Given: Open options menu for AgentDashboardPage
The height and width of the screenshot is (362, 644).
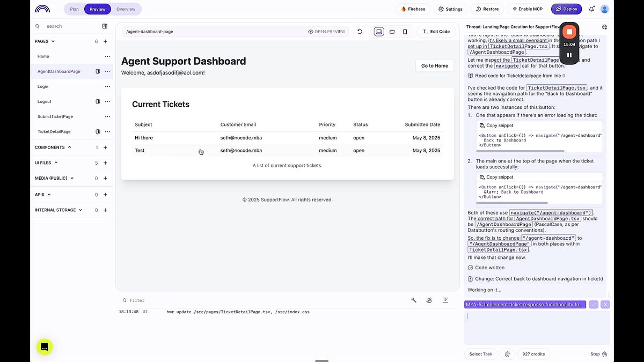Looking at the screenshot, I should [107, 71].
